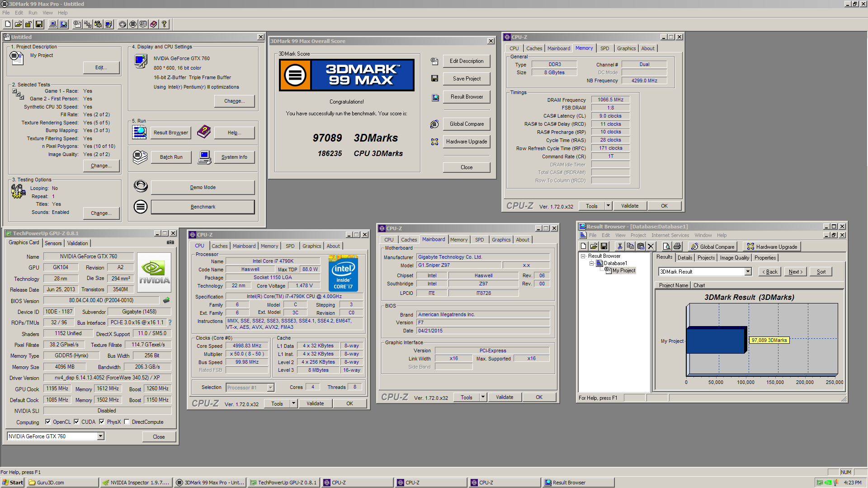Click the Next button in Result Browser

click(795, 272)
